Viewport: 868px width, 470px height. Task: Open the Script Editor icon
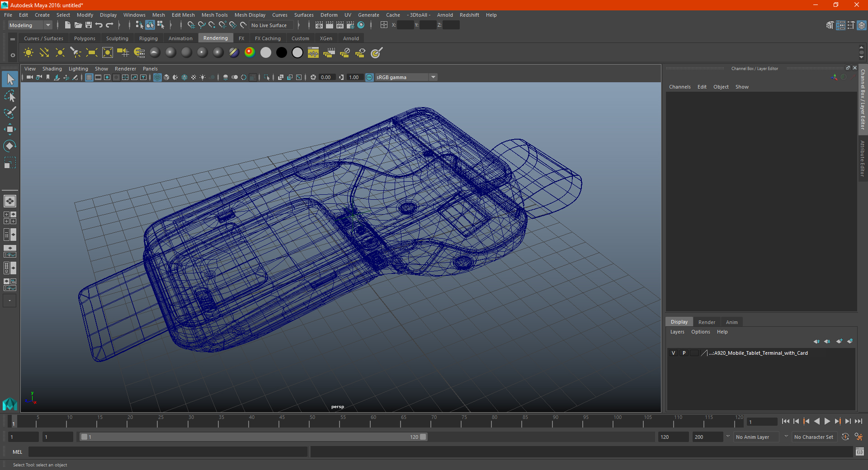tap(859, 451)
